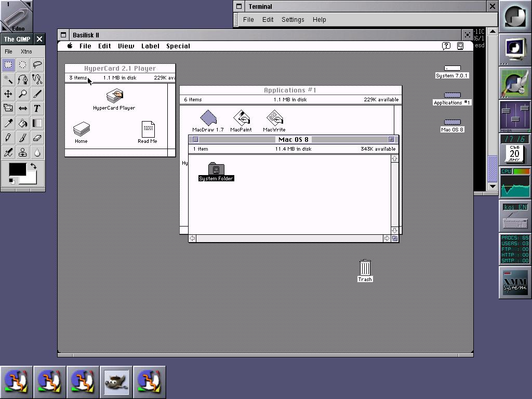This screenshot has height=399, width=532.
Task: Click the left scroll arrow in Mac OS 8 window
Action: pyautogui.click(x=192, y=238)
